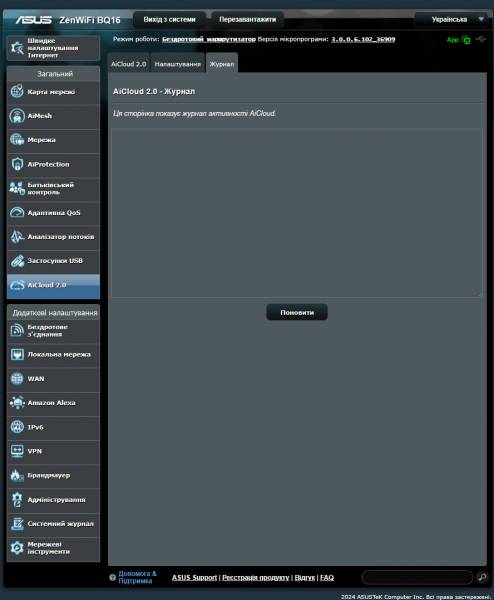Image resolution: width=494 pixels, height=600 pixels.
Task: Open Батьківський контроль menu item
Action: pyautogui.click(x=53, y=189)
